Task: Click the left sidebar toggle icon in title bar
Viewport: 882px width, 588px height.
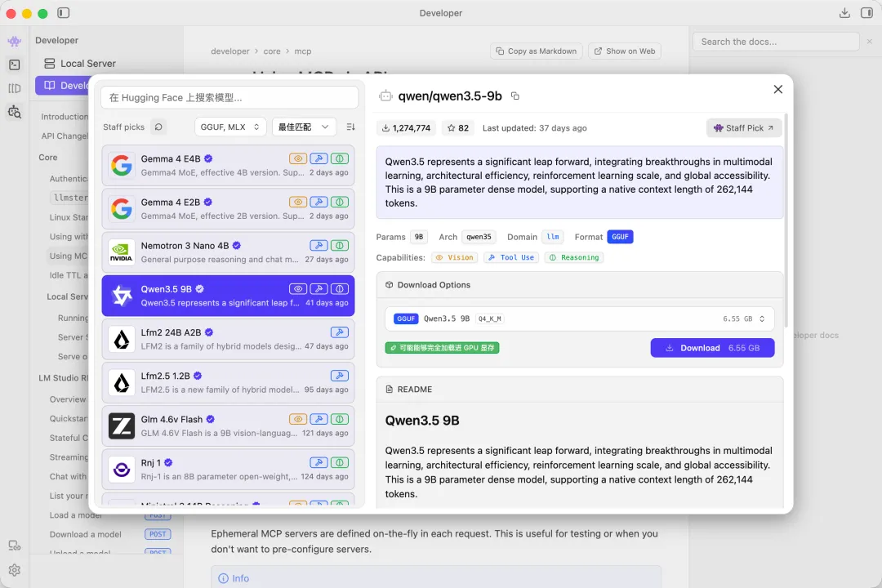Action: click(64, 12)
